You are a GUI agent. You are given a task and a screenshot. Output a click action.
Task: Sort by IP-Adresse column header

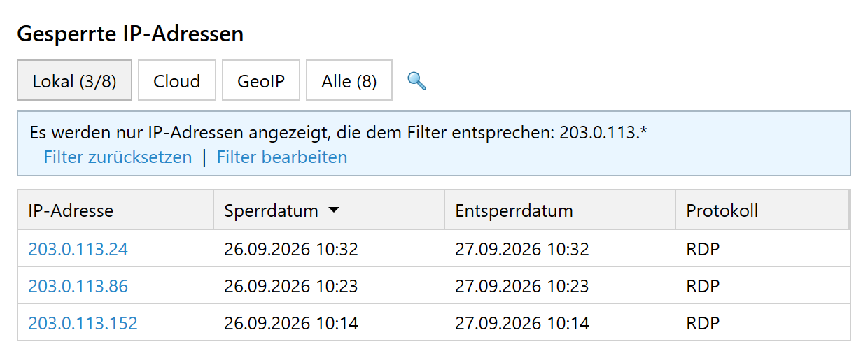click(115, 210)
